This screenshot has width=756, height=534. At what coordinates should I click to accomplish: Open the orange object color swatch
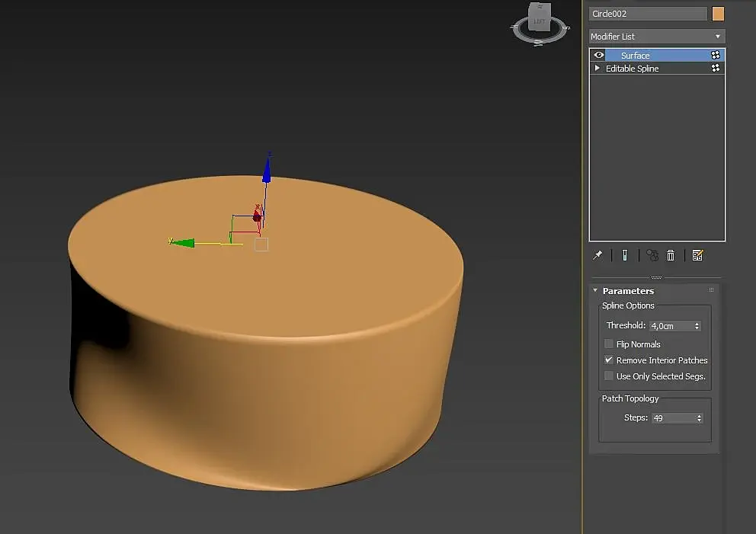(718, 14)
